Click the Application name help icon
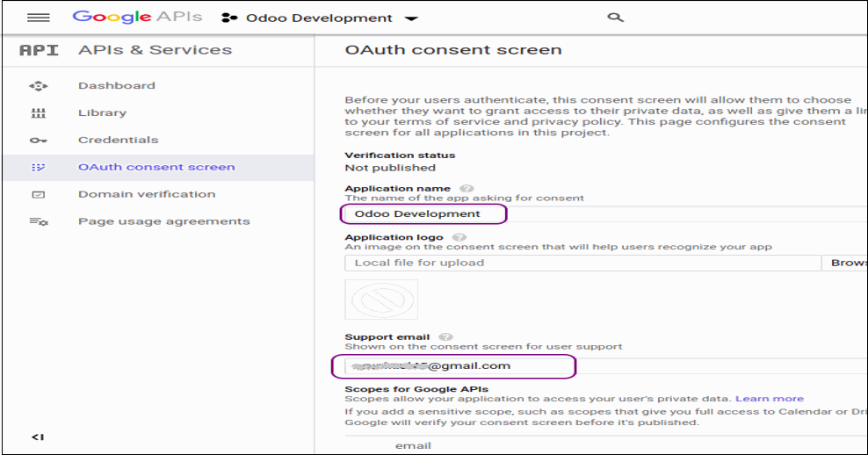The height and width of the screenshot is (455, 868). coord(467,189)
